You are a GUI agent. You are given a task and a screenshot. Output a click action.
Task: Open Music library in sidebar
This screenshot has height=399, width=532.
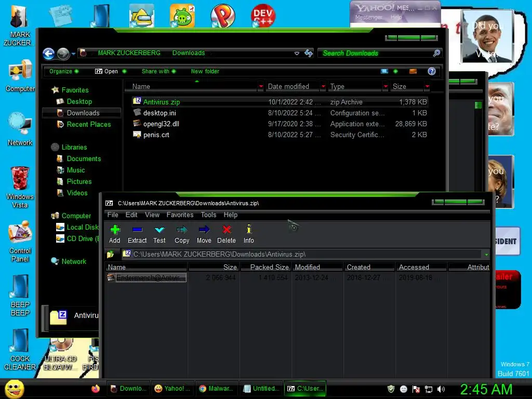[75, 170]
